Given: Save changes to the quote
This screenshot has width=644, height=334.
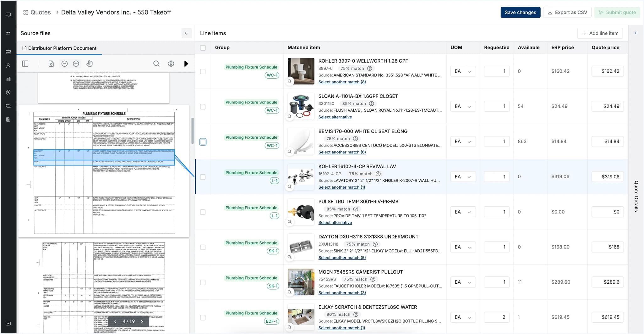Looking at the screenshot, I should (x=520, y=12).
